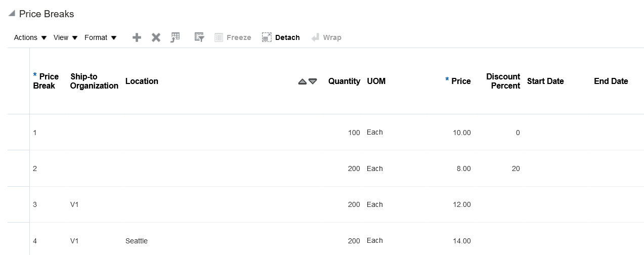Click the Discount Percent column header
Viewport: 644px width, 255px height.
pos(503,81)
